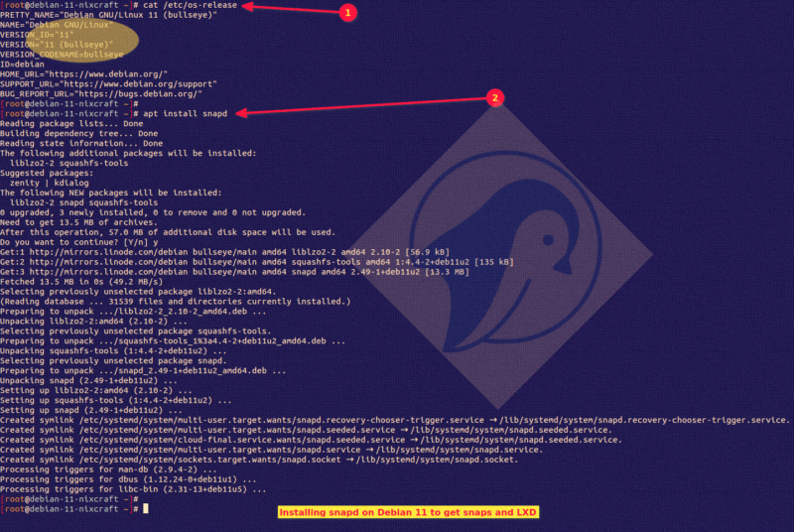Click 'Building dependency tree... Done' line
Image resolution: width=794 pixels, height=532 pixels.
[79, 134]
